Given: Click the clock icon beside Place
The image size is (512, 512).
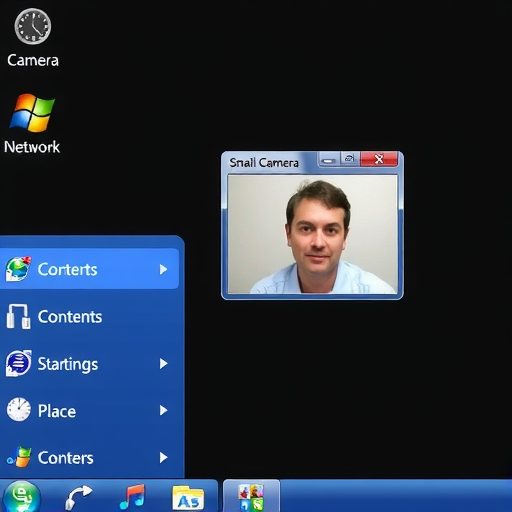Looking at the screenshot, I should [x=19, y=410].
